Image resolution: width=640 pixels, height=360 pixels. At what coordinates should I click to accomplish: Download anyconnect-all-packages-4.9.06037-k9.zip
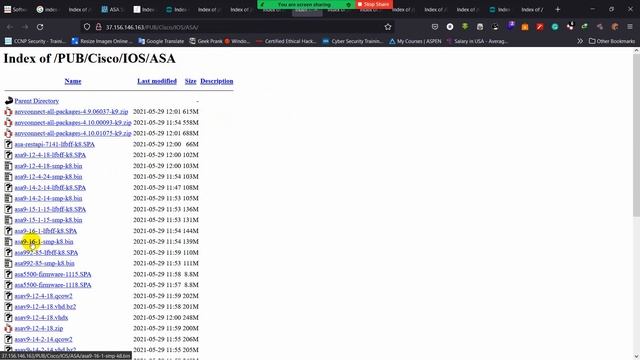click(x=71, y=111)
